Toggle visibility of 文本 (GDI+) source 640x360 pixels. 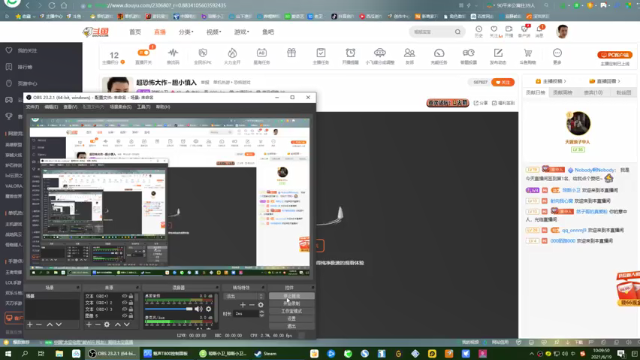click(124, 296)
